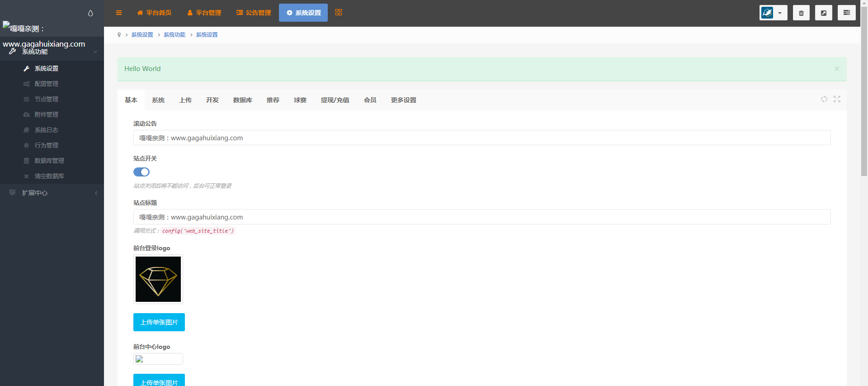Click the 站点标题 input field

(x=481, y=217)
